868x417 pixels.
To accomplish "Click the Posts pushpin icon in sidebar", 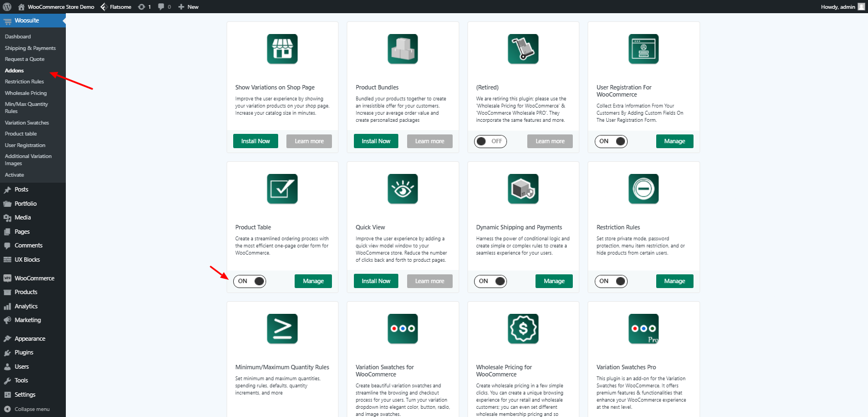I will (7, 190).
